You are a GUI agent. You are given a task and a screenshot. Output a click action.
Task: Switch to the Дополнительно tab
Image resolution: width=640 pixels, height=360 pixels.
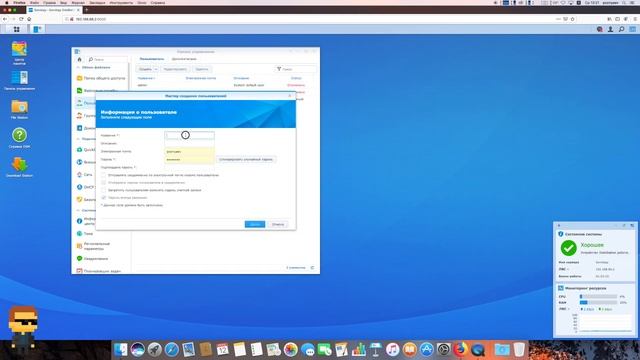click(x=184, y=59)
